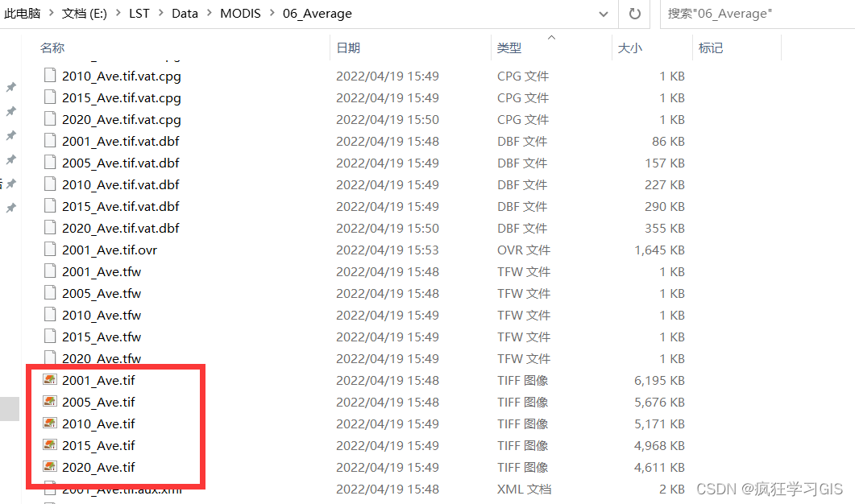
Task: Select file icon of 2010_Ave.tif.vat.cpg
Action: (x=50, y=75)
